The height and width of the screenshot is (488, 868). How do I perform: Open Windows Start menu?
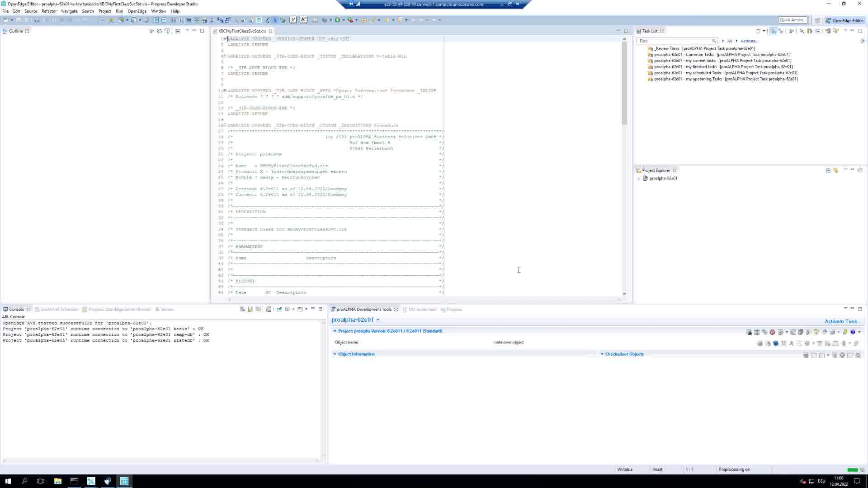[x=8, y=481]
